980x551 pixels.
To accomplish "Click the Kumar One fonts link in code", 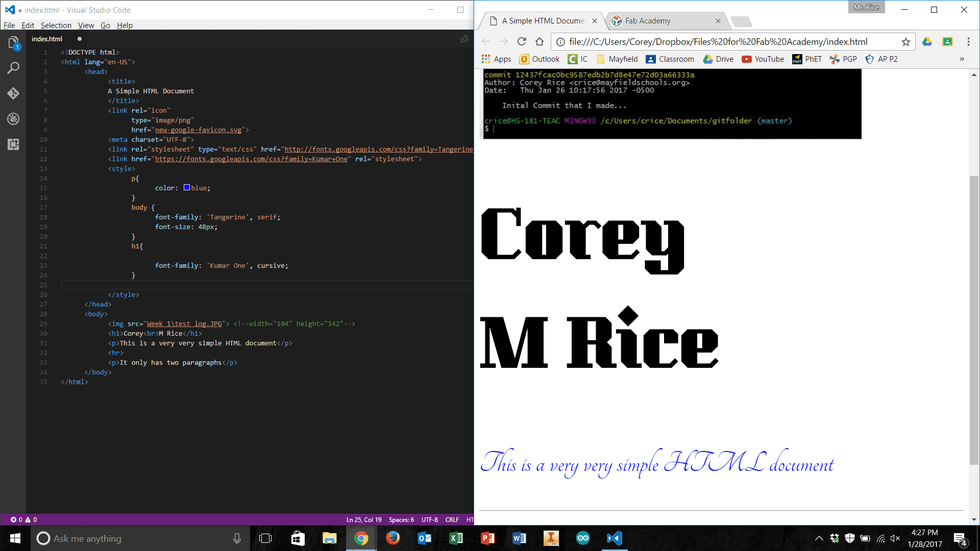I will (x=251, y=159).
